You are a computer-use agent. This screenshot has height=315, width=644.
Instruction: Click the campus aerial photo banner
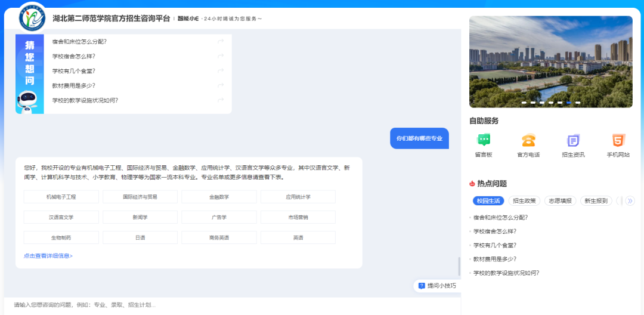tap(551, 61)
